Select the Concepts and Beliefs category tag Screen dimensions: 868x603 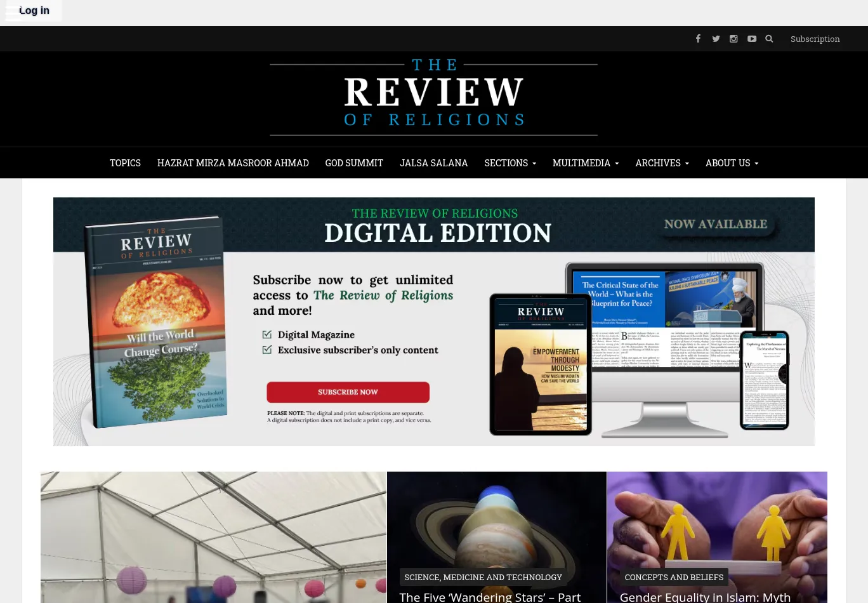[x=674, y=577]
